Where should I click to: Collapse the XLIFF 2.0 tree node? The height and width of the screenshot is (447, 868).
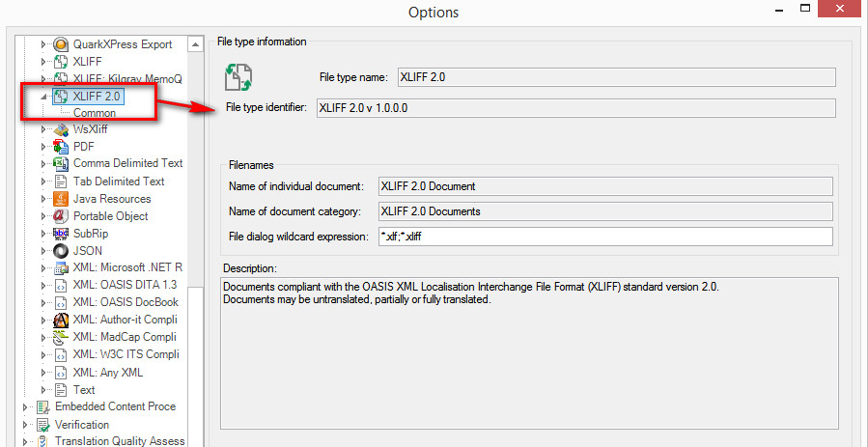click(x=43, y=97)
